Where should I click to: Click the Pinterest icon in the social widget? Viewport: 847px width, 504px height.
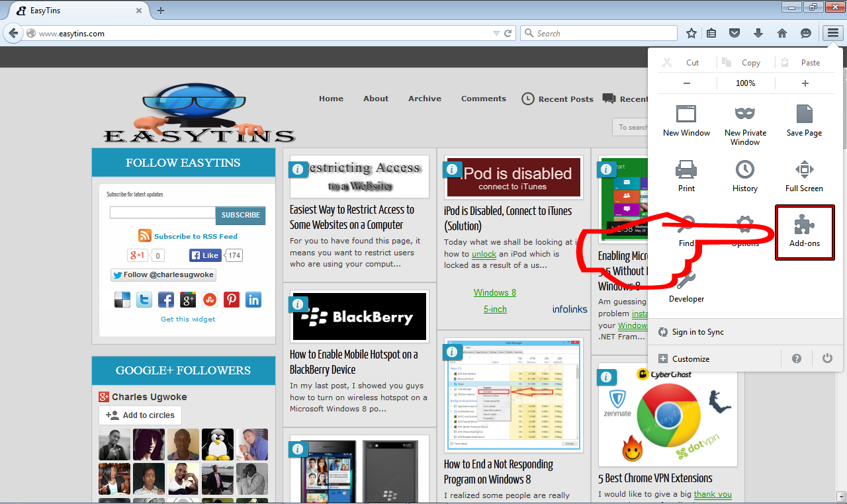pos(232,300)
